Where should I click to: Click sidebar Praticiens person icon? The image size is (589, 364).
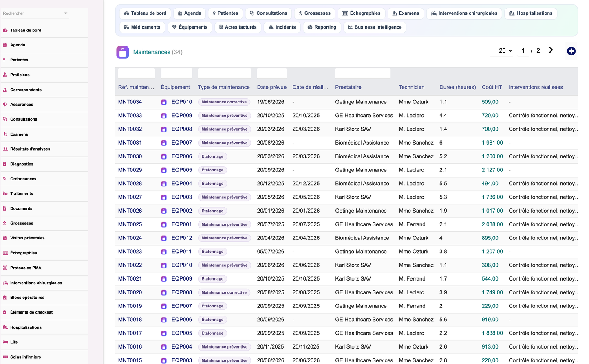point(5,75)
